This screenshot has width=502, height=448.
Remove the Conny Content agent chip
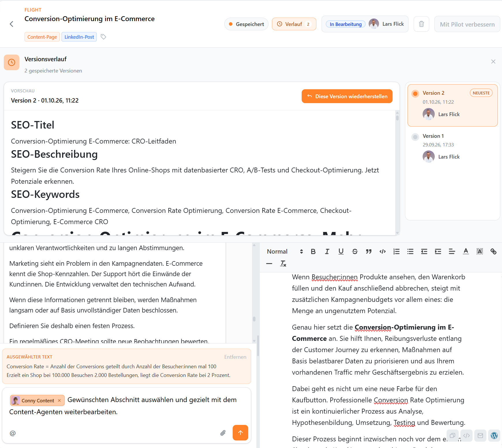pos(59,400)
